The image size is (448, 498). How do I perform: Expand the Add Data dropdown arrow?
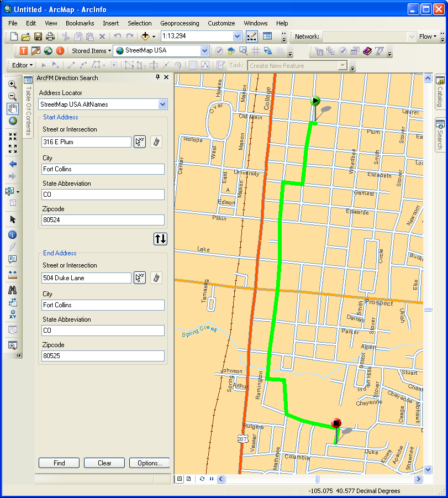click(x=154, y=36)
